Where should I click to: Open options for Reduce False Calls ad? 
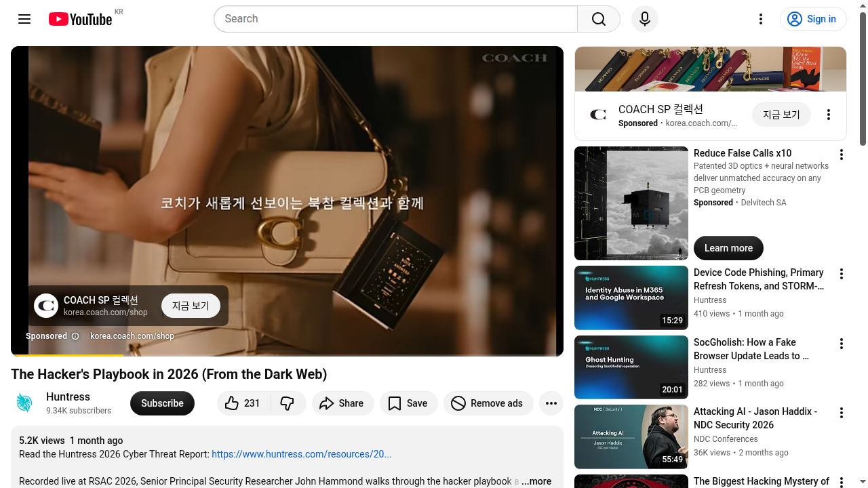point(841,155)
